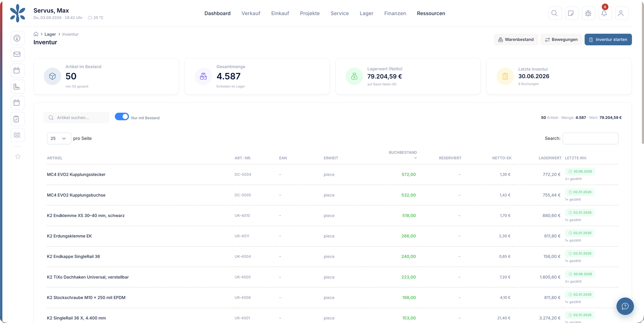The image size is (644, 323).
Task: Open the sidebar clipboard check icon
Action: [17, 119]
